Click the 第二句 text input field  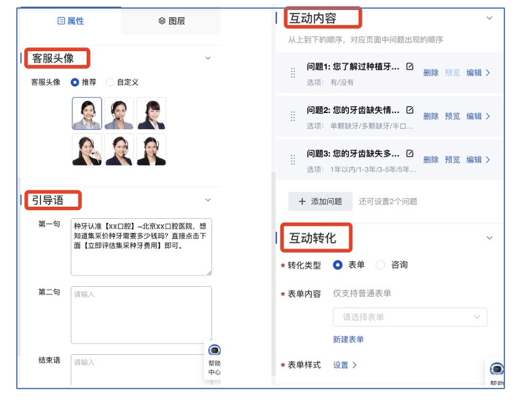pos(141,314)
